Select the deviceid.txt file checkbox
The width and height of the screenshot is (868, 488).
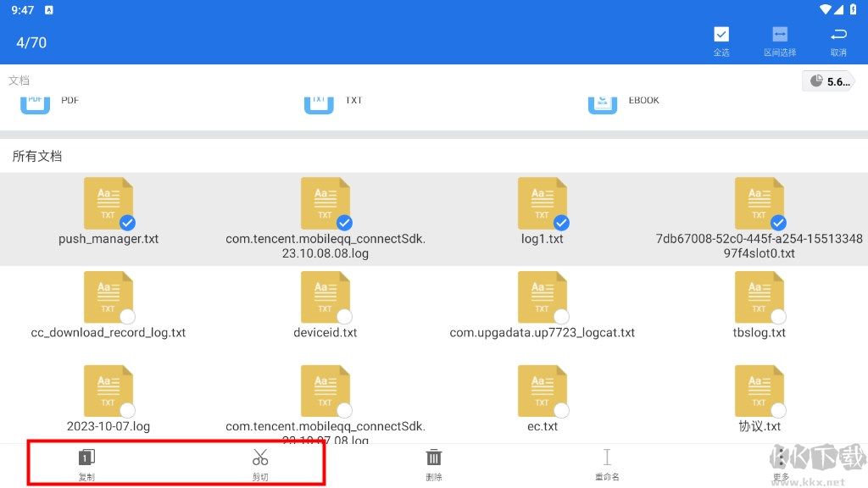tap(344, 317)
